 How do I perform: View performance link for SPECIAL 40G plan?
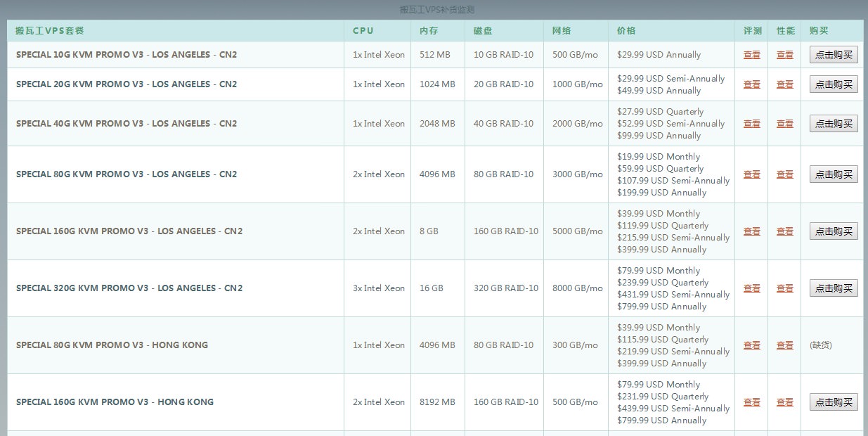(x=784, y=124)
